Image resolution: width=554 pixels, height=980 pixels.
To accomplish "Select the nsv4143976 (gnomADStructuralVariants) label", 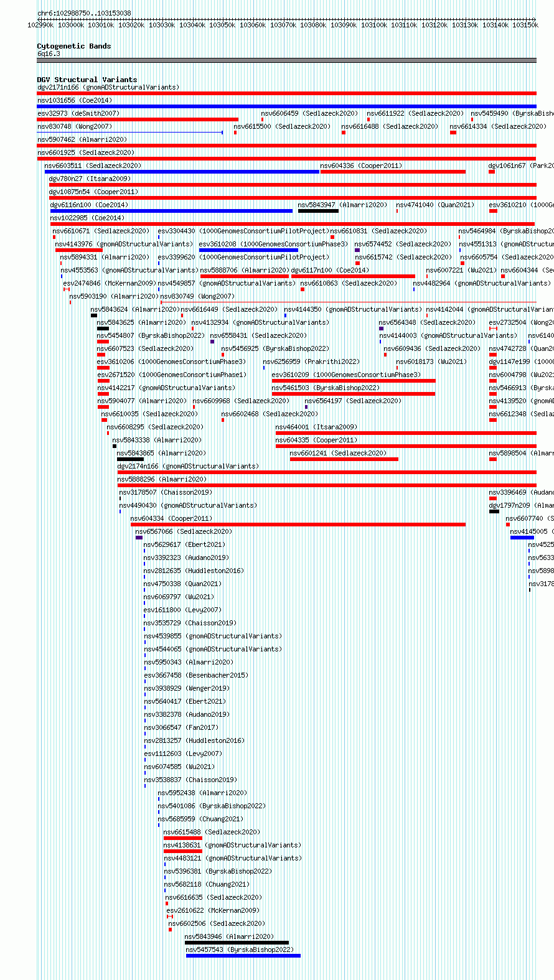I will 124,244.
